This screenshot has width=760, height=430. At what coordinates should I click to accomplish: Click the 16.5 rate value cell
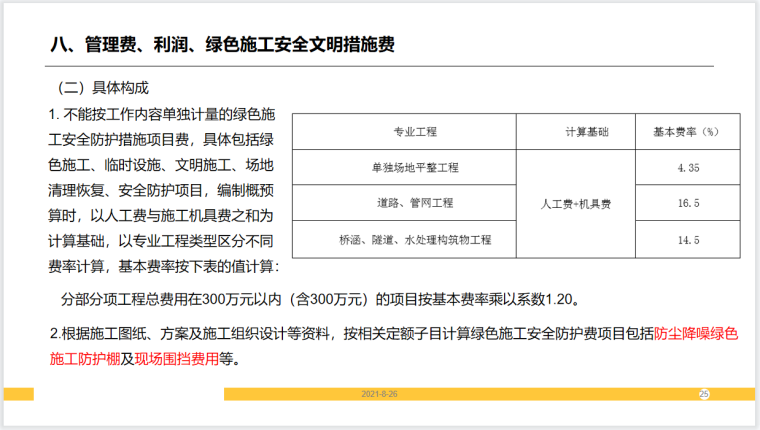coord(687,203)
